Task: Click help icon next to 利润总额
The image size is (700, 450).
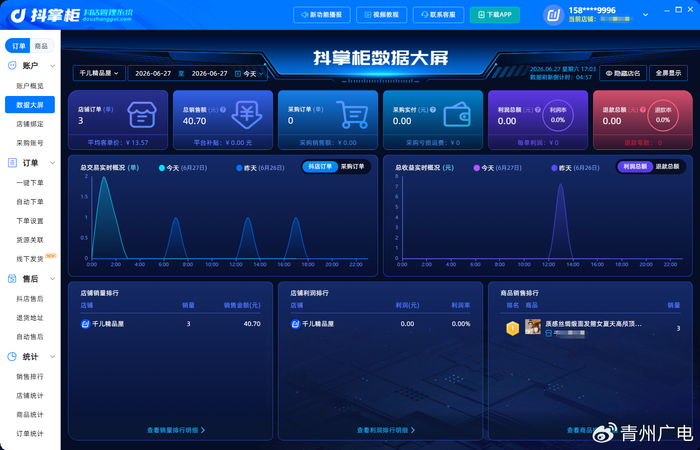Action: [x=538, y=109]
